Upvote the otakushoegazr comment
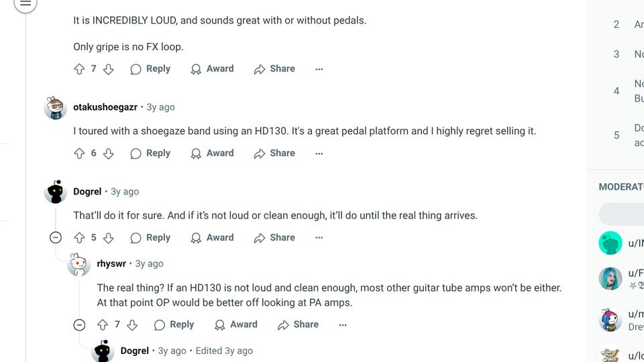The image size is (644, 362). [79, 154]
